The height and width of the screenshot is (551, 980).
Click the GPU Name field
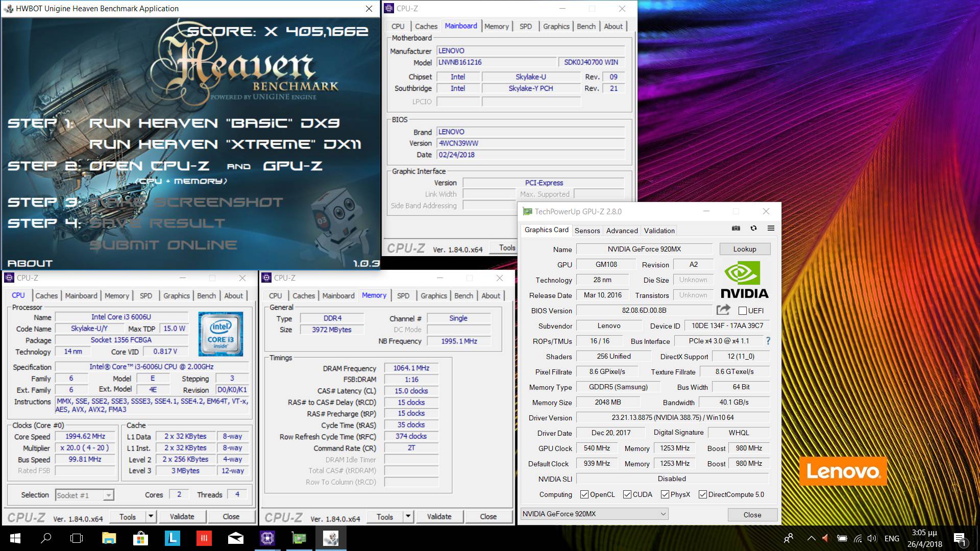644,249
